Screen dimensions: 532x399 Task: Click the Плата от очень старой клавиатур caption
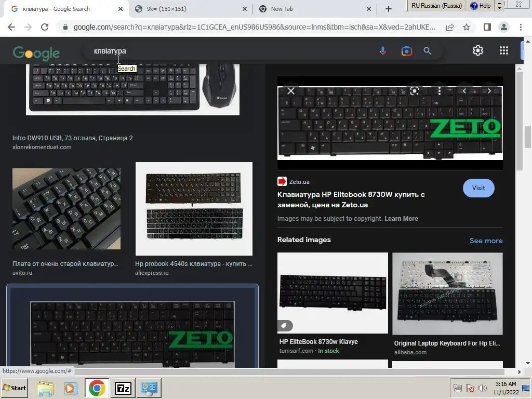(x=65, y=263)
